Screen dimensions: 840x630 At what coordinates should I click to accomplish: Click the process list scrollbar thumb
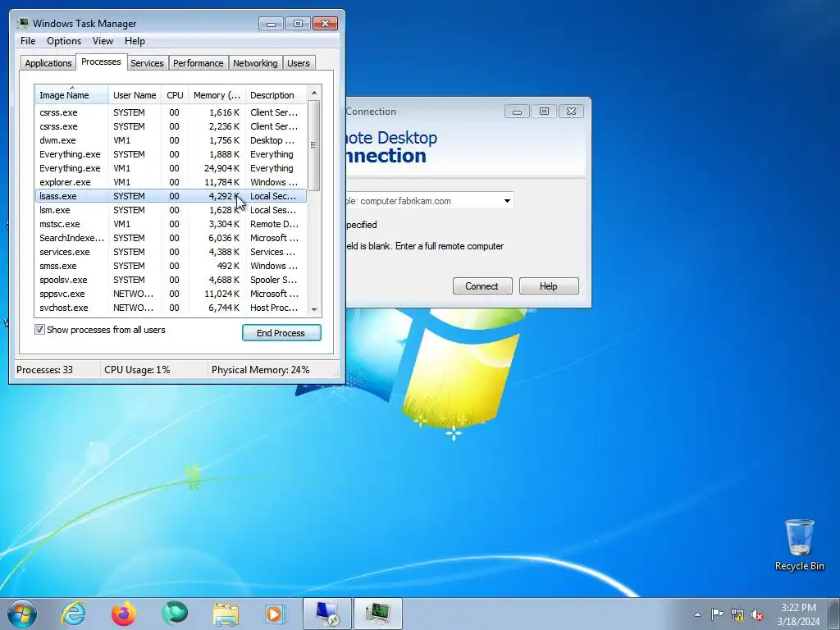pos(314,146)
